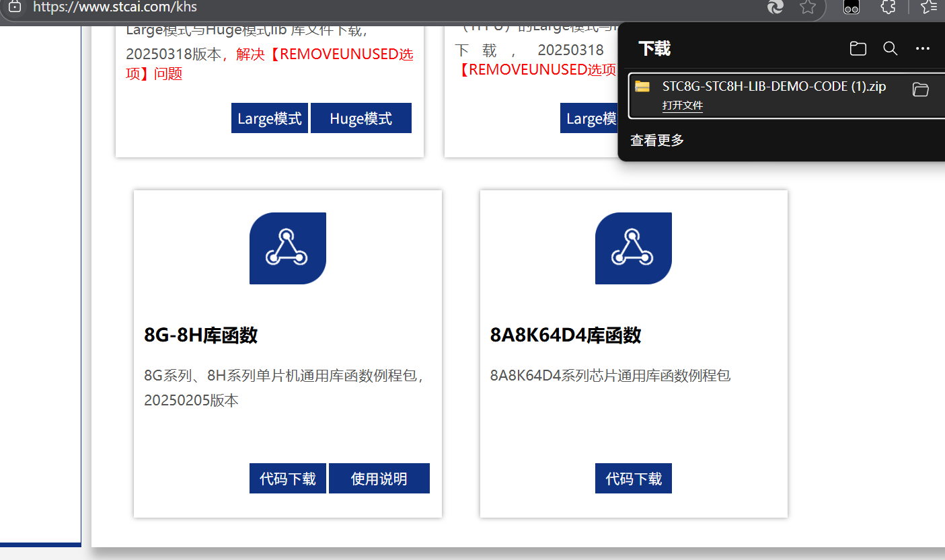The width and height of the screenshot is (945, 560).
Task: Click the site lock icon in address bar
Action: click(14, 7)
